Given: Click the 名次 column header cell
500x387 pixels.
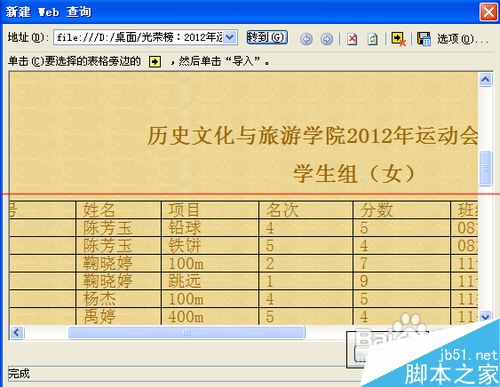Looking at the screenshot, I should tap(306, 210).
